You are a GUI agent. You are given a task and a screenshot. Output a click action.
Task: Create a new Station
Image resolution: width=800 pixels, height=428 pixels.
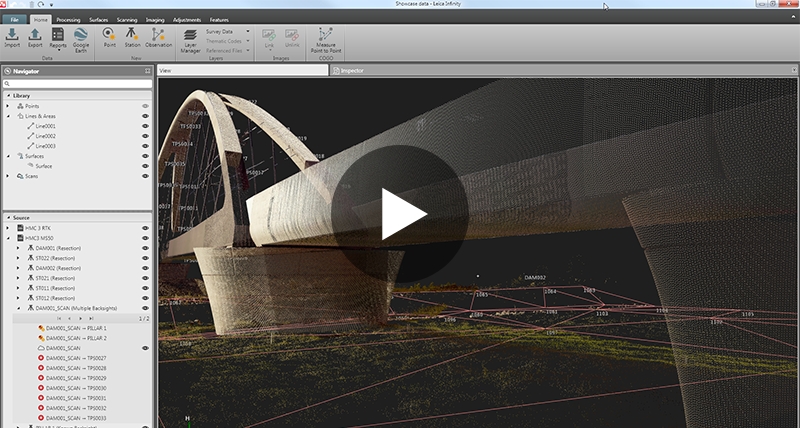pyautogui.click(x=132, y=36)
